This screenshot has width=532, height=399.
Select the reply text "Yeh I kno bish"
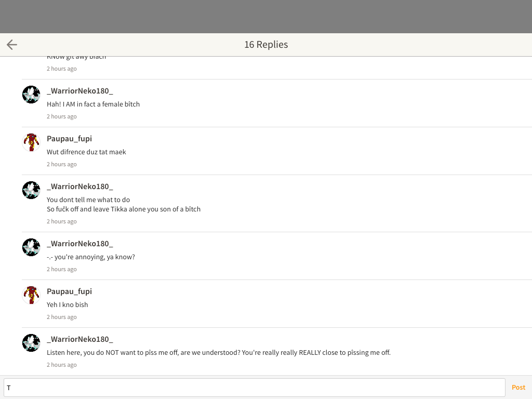(67, 304)
